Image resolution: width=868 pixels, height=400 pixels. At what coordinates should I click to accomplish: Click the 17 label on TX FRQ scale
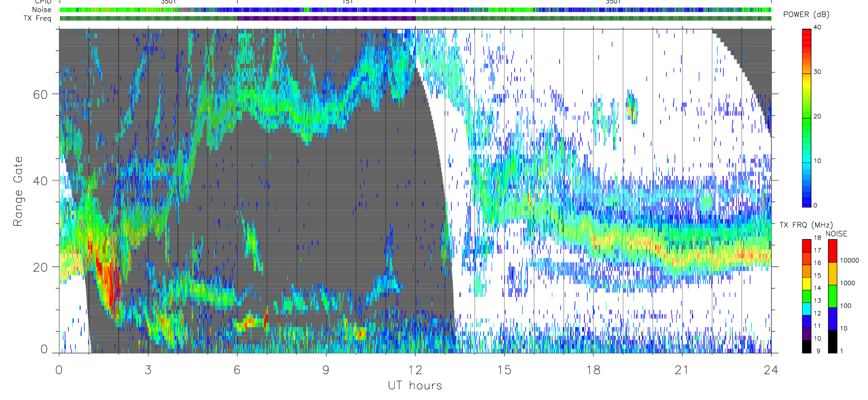pyautogui.click(x=817, y=250)
